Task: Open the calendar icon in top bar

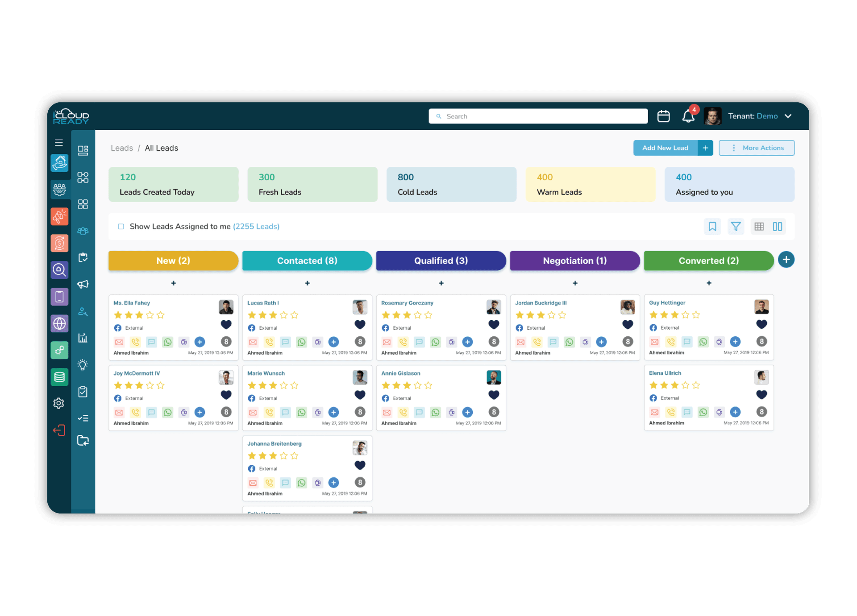Action: click(663, 116)
